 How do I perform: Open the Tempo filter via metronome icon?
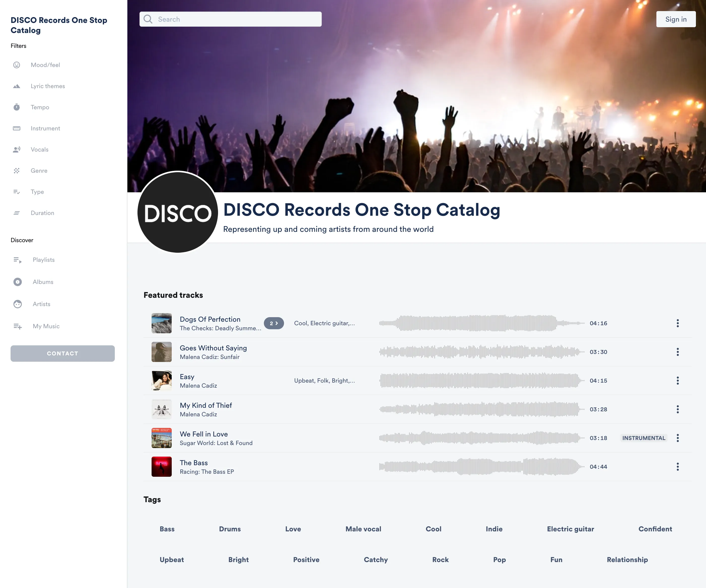pos(17,107)
